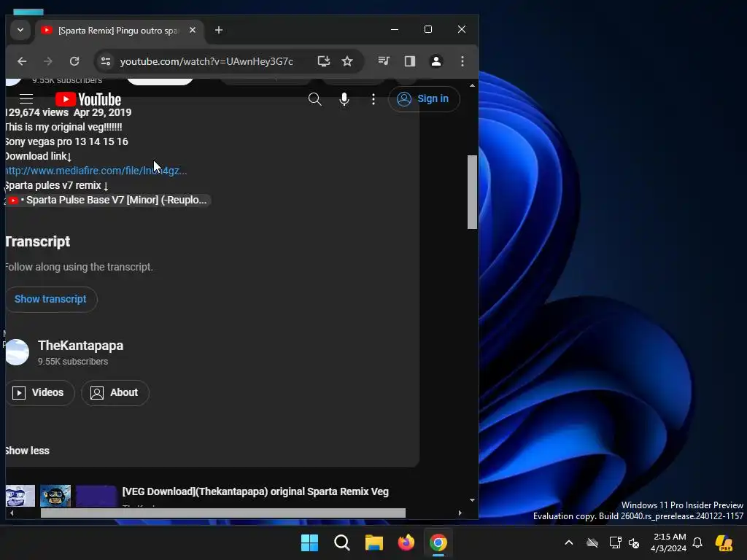Image resolution: width=747 pixels, height=560 pixels.
Task: Open Chrome three-dot menu
Action: [462, 61]
